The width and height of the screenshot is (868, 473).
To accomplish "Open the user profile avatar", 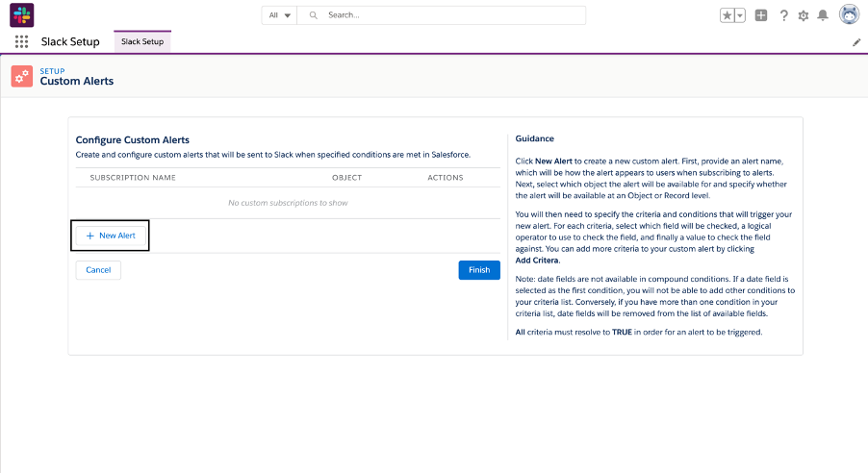I will [x=849, y=15].
